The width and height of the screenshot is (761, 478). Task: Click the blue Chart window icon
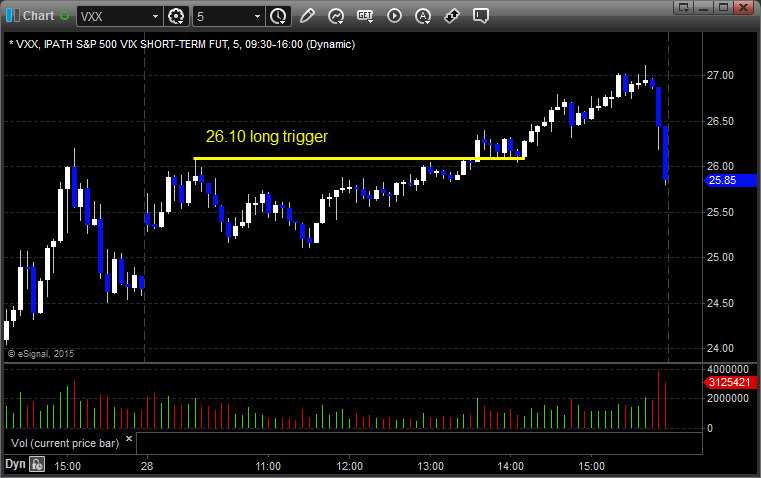(13, 15)
